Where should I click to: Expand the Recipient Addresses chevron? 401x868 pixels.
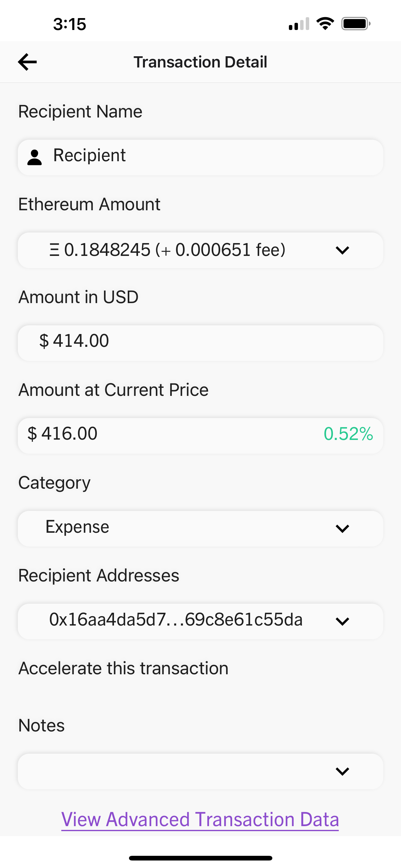[x=342, y=621]
